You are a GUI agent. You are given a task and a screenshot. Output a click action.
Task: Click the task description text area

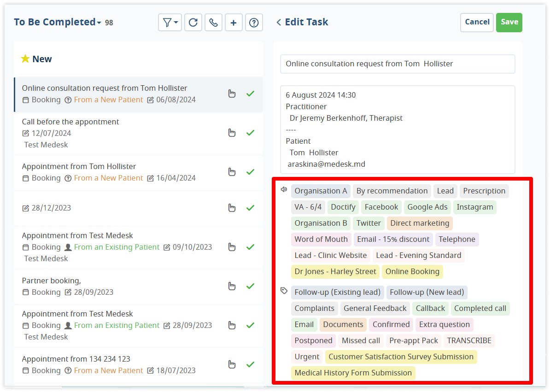(x=398, y=130)
